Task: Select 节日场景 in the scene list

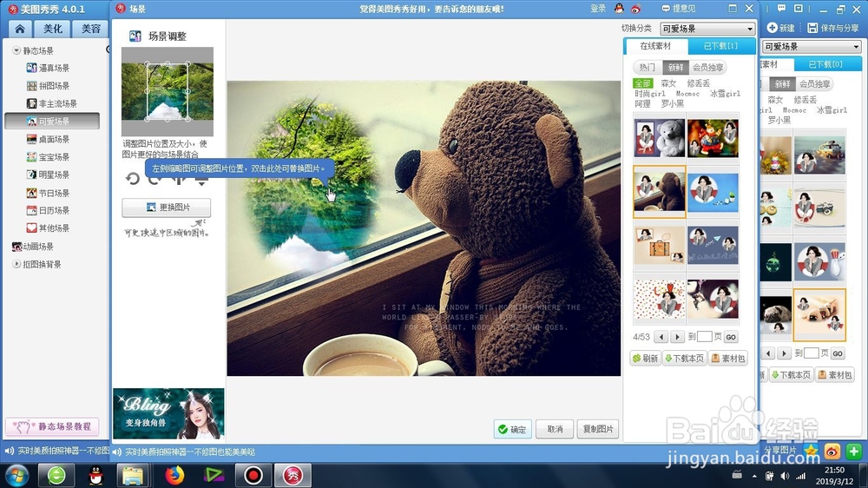Action: (48, 193)
